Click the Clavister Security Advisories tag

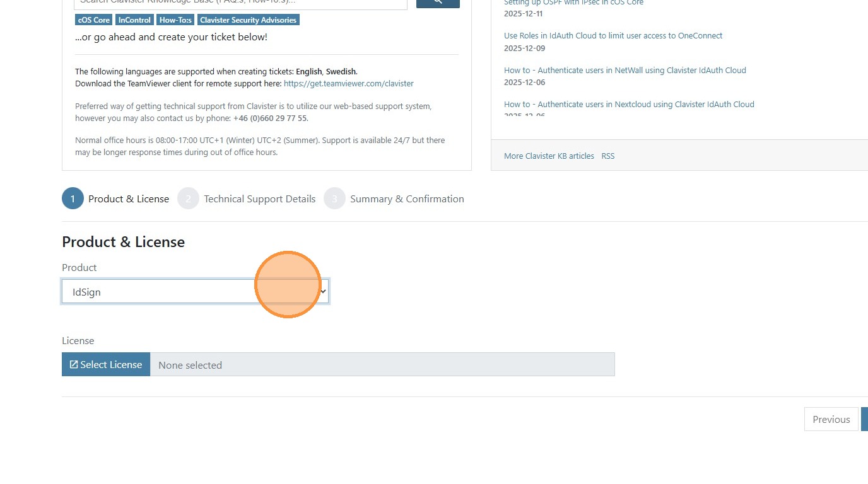coord(248,20)
